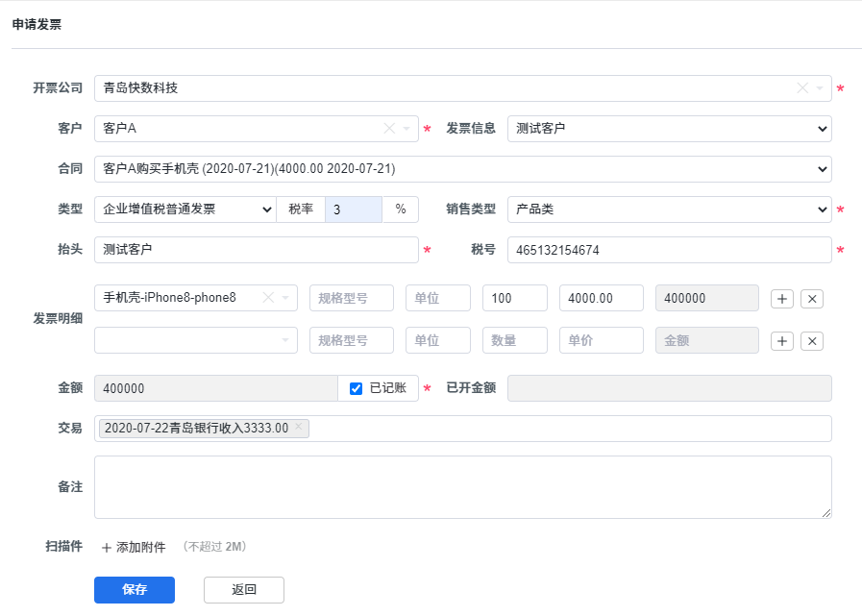Click the 已开金额 field
Viewport: 862px width, 616px height.
point(669,388)
